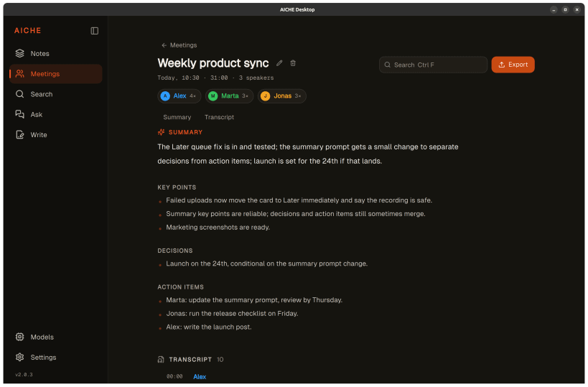The width and height of the screenshot is (588, 387).
Task: Toggle the Jonas speaker chip
Action: click(281, 96)
